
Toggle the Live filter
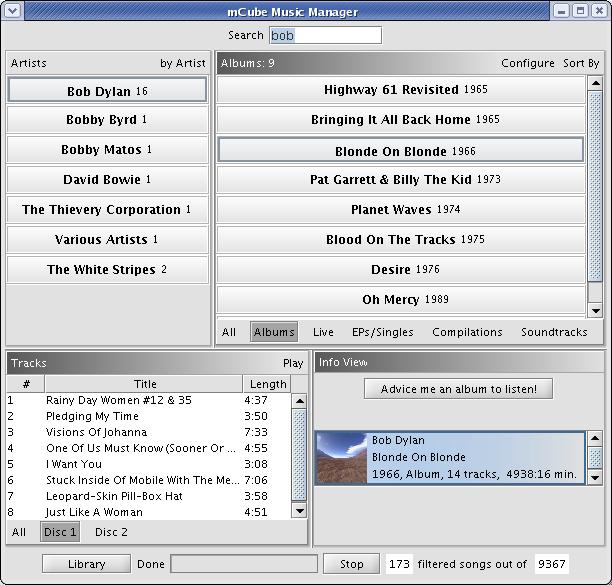[x=323, y=332]
